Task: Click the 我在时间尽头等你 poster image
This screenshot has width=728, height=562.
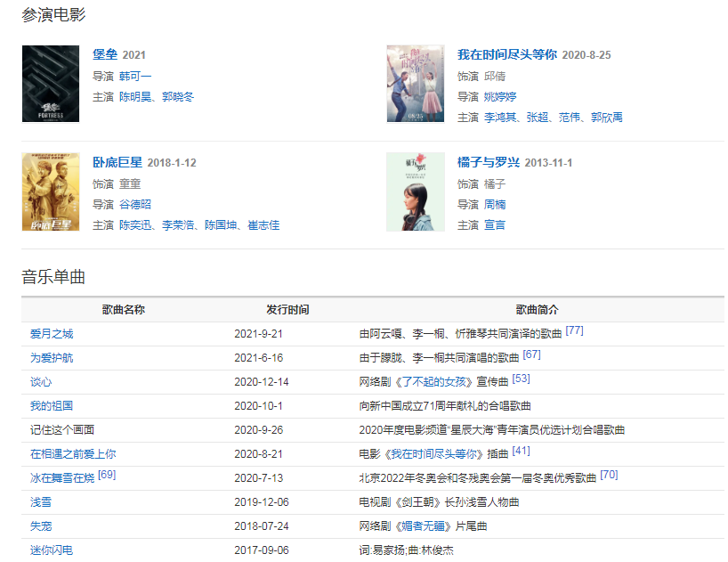Action: pos(415,84)
